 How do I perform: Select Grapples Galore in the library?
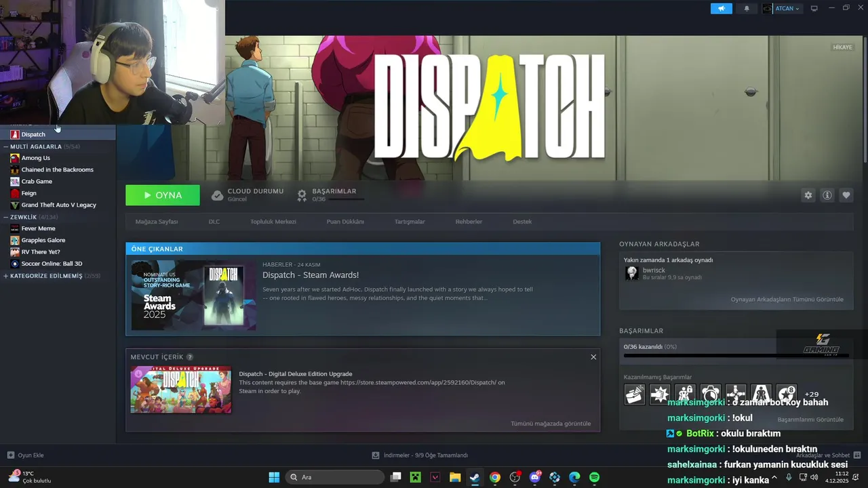pyautogui.click(x=58, y=240)
